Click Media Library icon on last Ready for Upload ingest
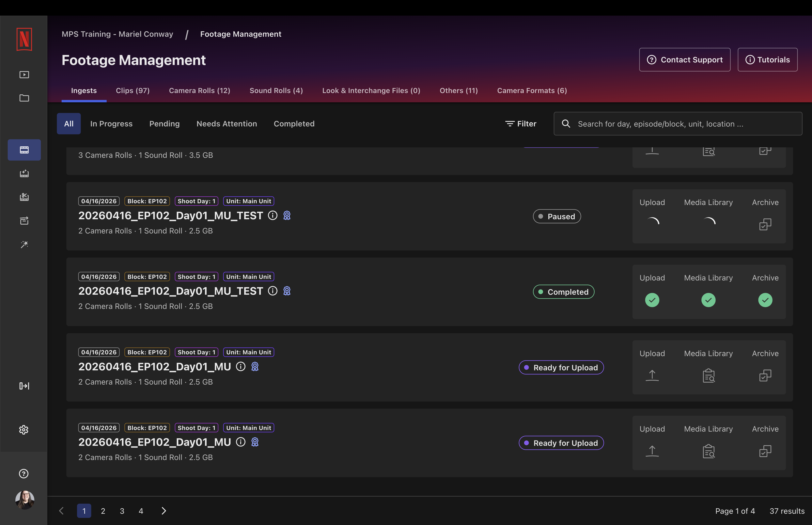Viewport: 812px width, 525px height. pyautogui.click(x=709, y=451)
